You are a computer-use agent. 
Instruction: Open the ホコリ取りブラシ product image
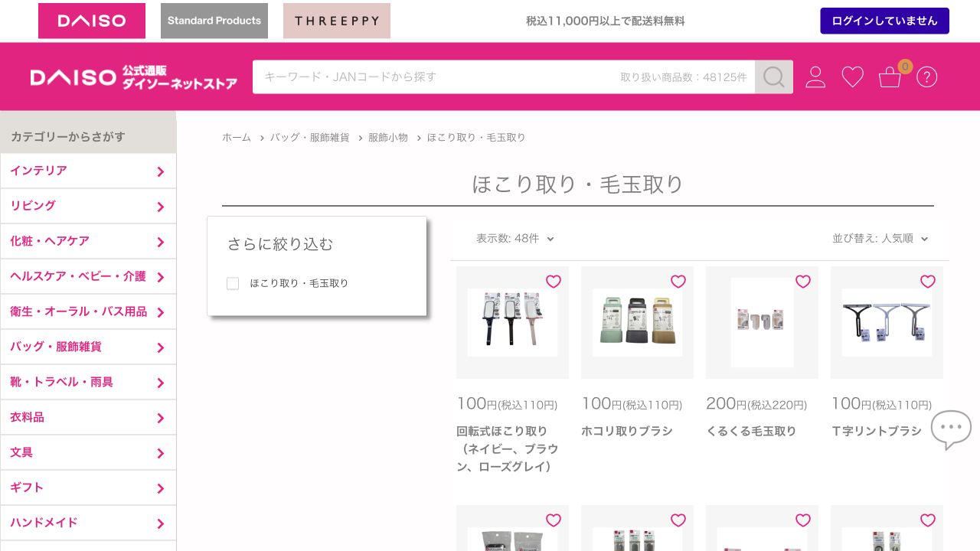637,322
